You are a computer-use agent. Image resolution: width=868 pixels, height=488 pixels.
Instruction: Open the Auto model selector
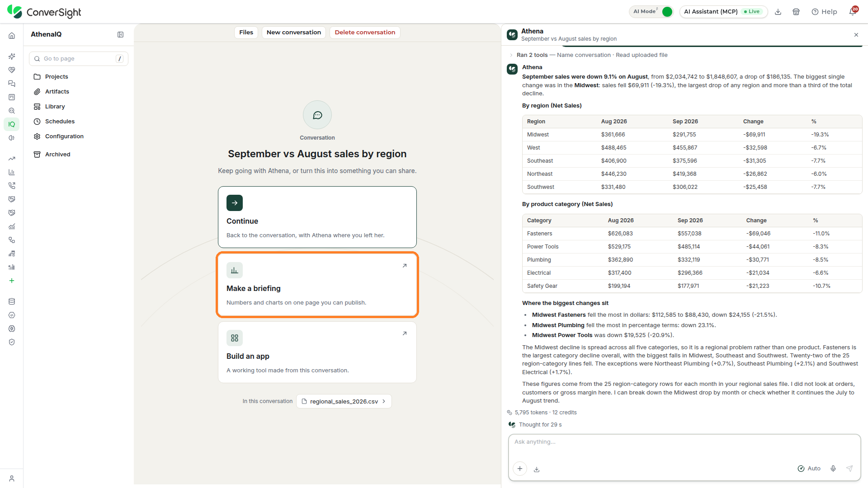point(809,469)
